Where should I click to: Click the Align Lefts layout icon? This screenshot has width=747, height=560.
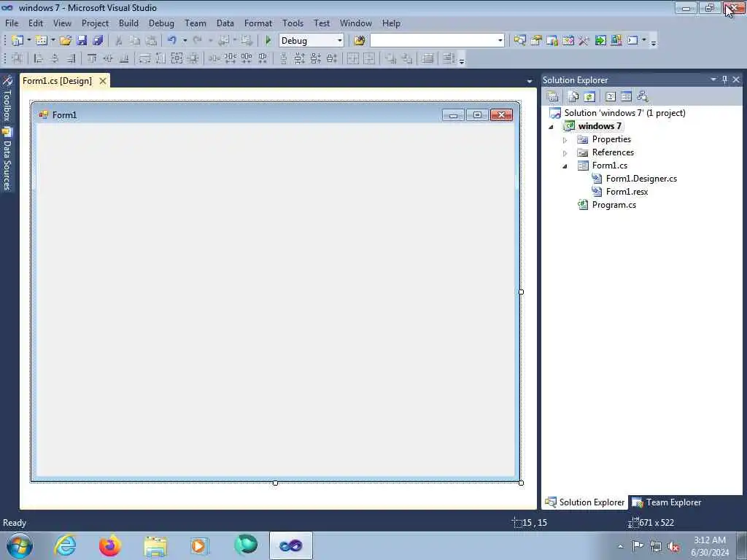pyautogui.click(x=39, y=58)
